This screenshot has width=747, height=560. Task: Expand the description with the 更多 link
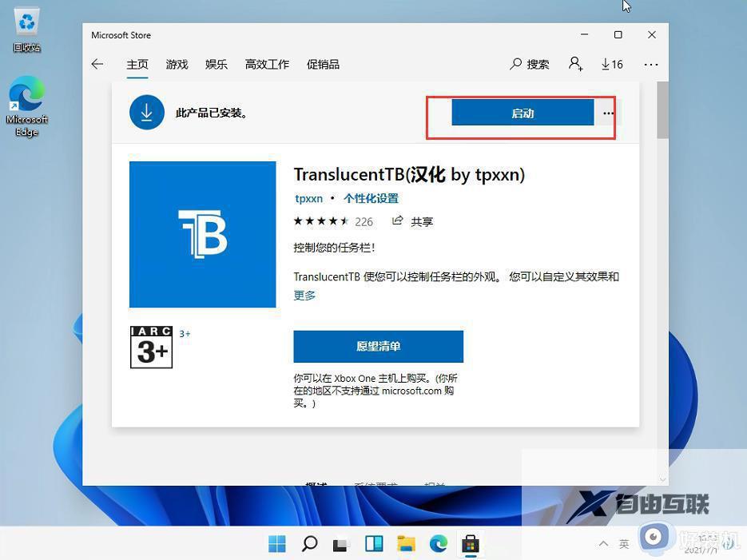(303, 295)
